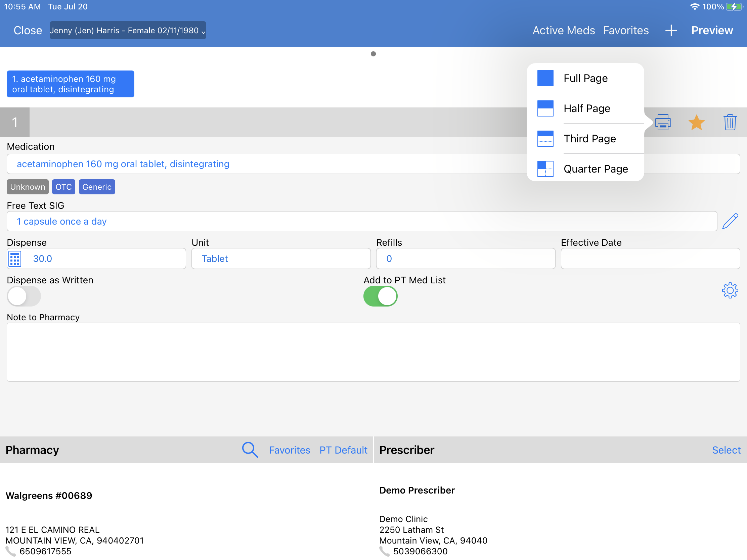
Task: Open settings via the gear icon
Action: click(730, 290)
